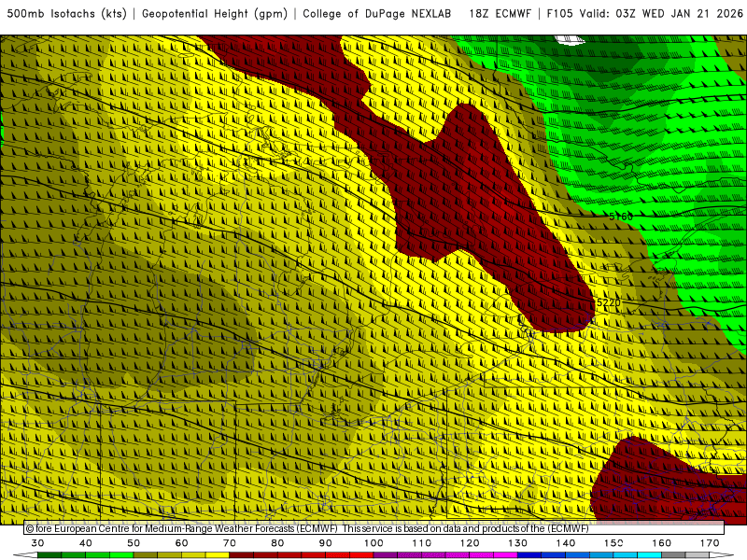747x560 pixels.
Task: Click the "500mb Isotachs (kts)" title text
Action: click(66, 13)
